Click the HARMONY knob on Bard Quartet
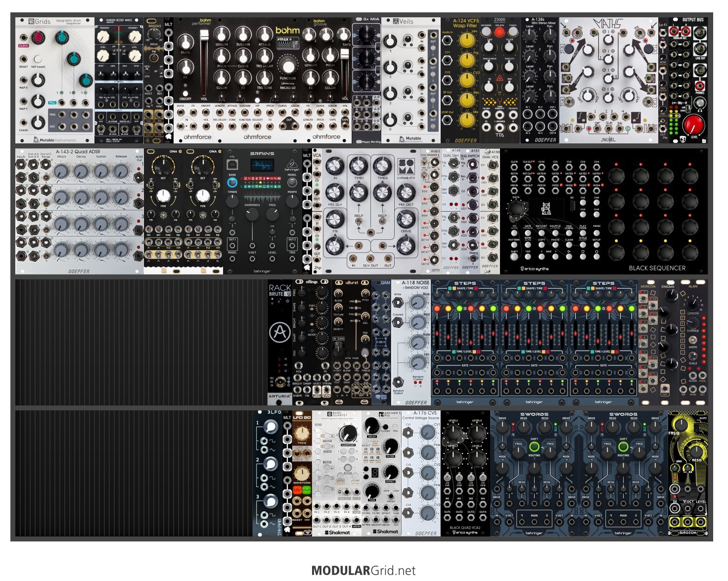The width and height of the screenshot is (728, 581). [x=348, y=434]
